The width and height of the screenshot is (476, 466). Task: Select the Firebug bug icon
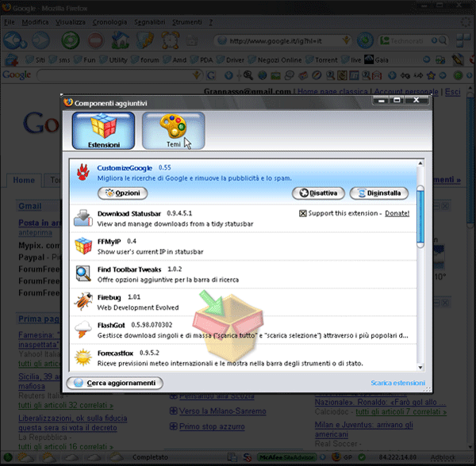click(x=83, y=301)
